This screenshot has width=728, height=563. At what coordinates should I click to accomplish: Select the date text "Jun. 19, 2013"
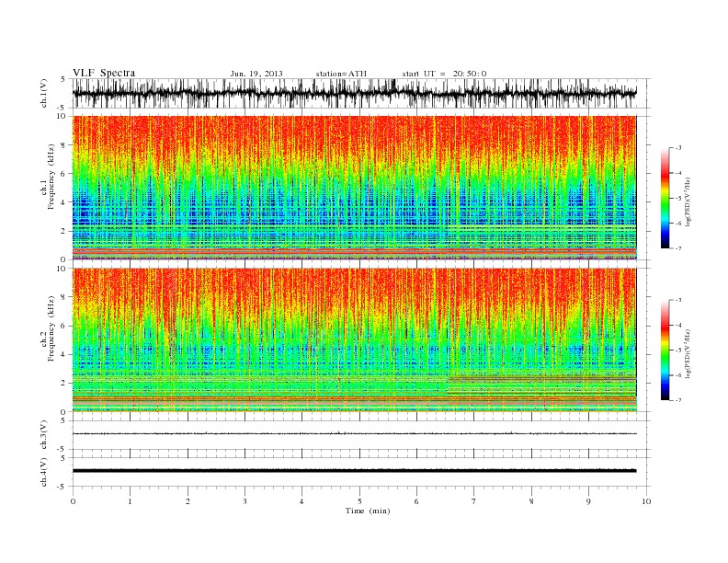point(256,74)
